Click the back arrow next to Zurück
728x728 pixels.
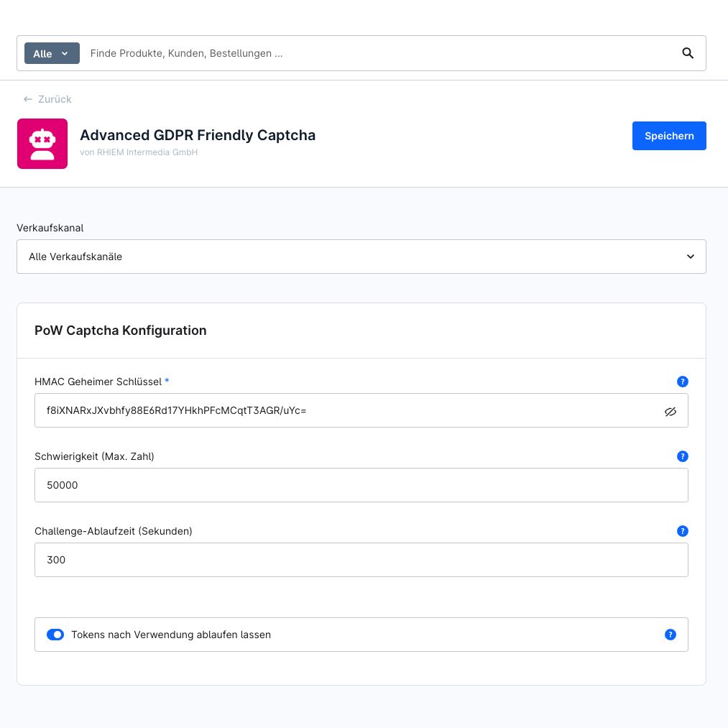(x=28, y=99)
